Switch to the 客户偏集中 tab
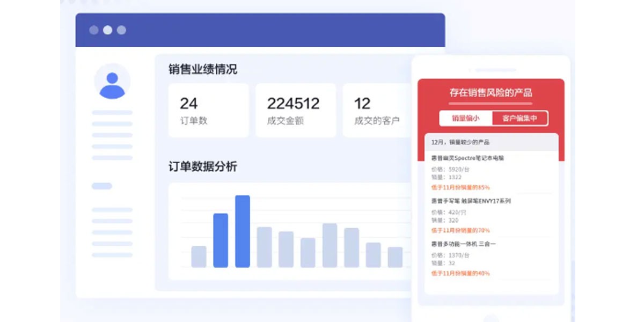Viewport: 644px width, 322px height. pos(519,118)
